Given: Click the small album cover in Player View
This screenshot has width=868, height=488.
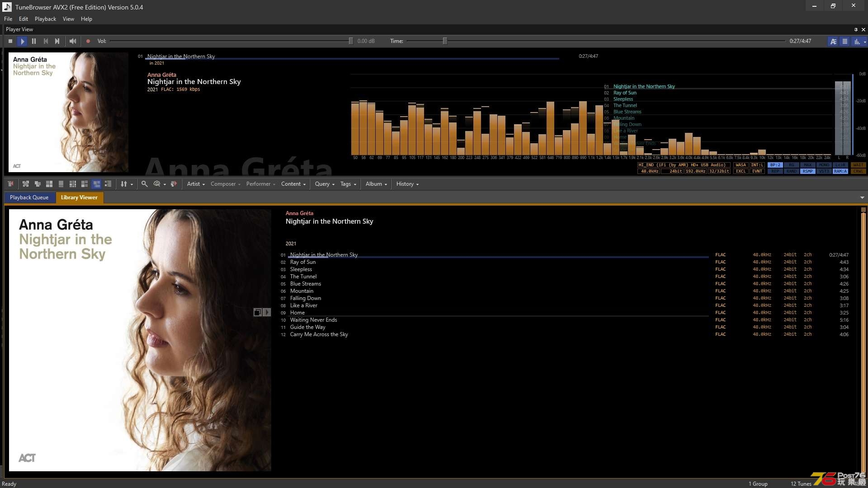Looking at the screenshot, I should pyautogui.click(x=68, y=112).
